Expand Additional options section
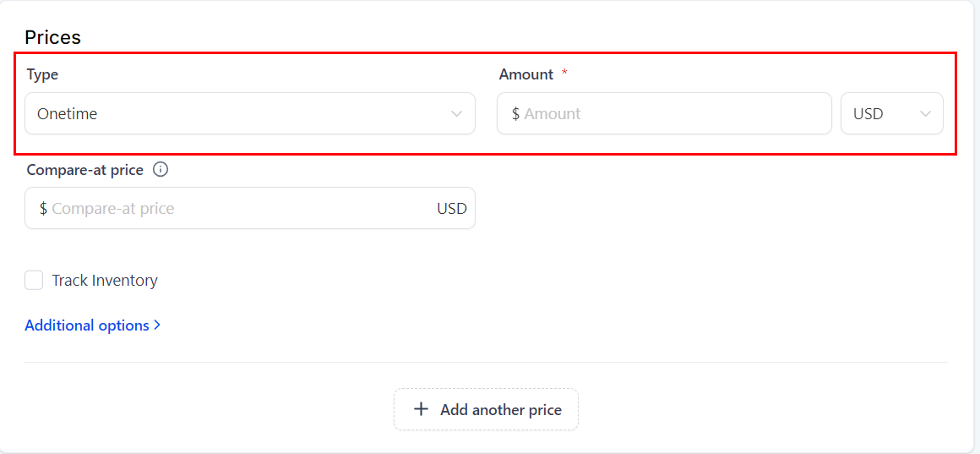The height and width of the screenshot is (454, 980). pos(87,325)
